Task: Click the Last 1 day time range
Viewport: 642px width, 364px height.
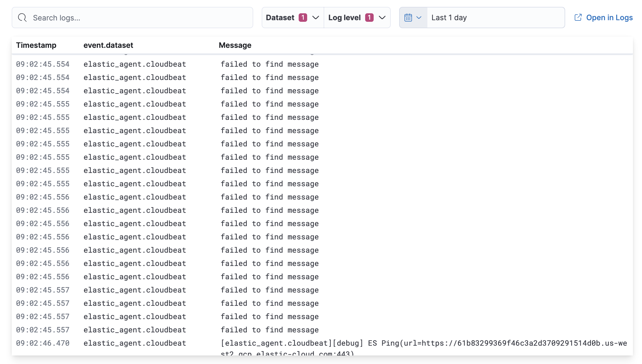Action: coord(449,17)
